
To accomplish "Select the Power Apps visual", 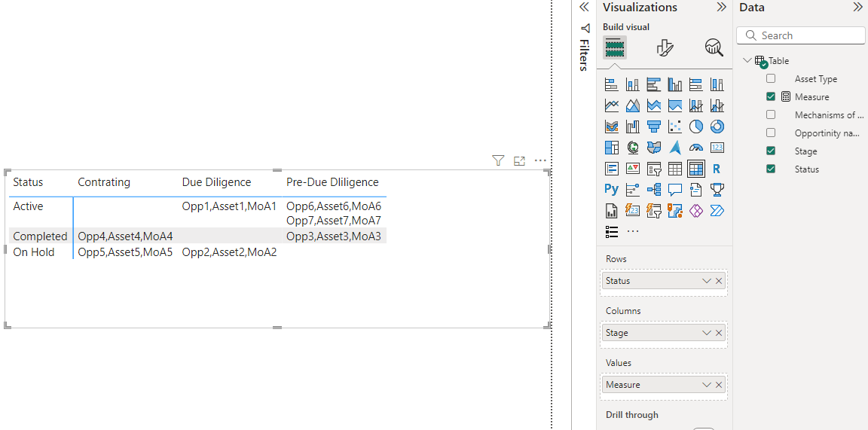I will point(696,211).
